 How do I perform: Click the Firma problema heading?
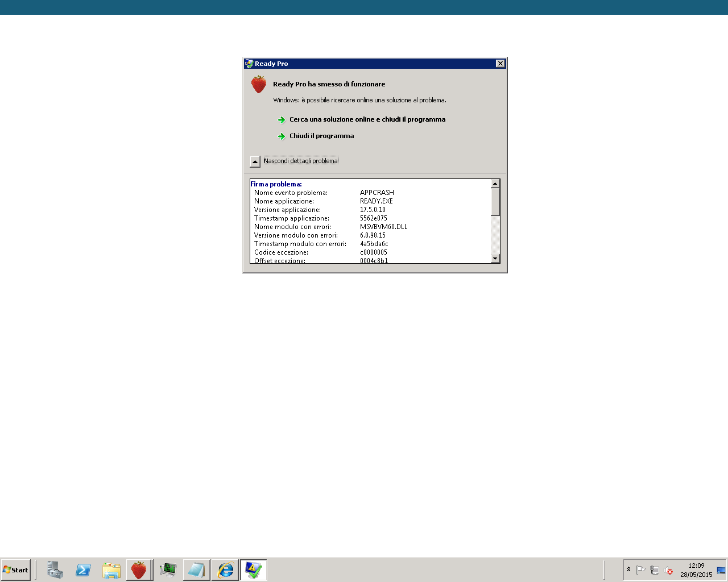[x=276, y=184]
